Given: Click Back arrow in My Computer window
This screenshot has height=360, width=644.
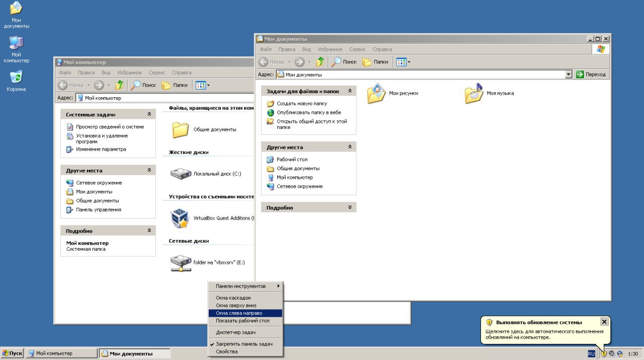Looking at the screenshot, I should (63, 85).
